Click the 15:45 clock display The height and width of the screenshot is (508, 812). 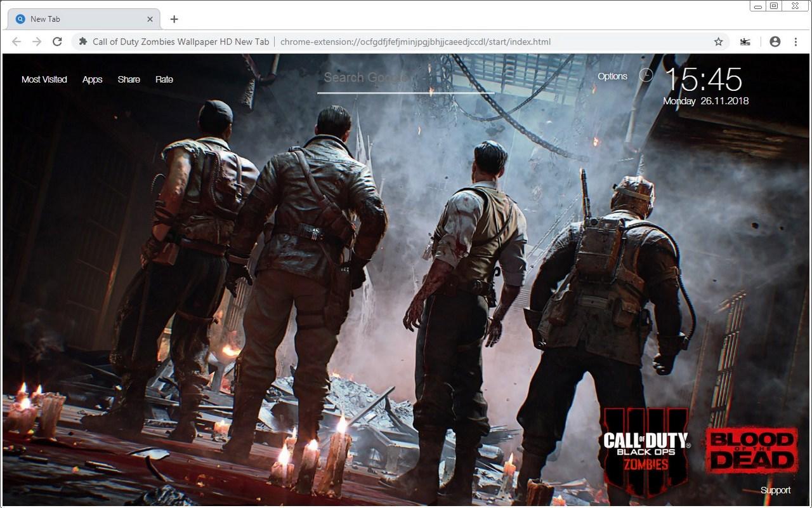click(x=703, y=79)
